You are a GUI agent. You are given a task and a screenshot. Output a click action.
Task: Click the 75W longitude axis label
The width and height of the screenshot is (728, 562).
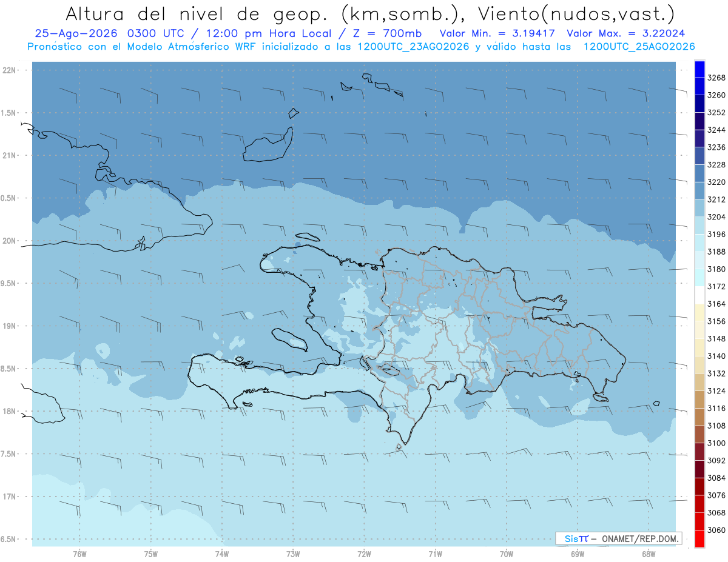click(151, 554)
